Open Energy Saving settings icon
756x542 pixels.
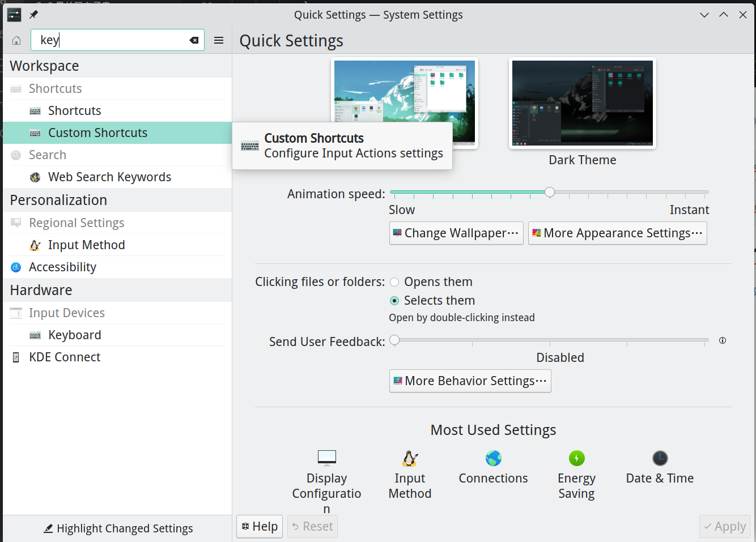tap(577, 458)
